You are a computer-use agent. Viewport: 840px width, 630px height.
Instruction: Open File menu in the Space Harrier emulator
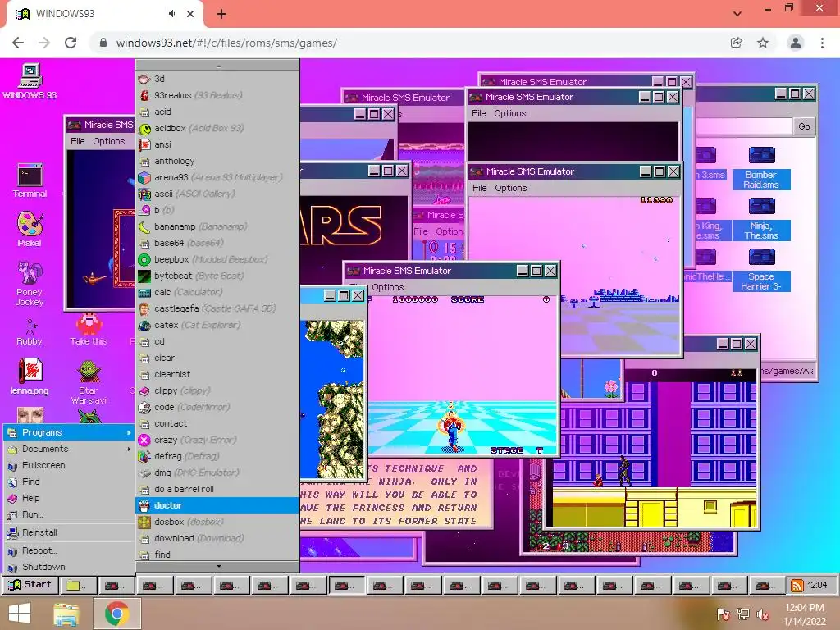(x=479, y=188)
